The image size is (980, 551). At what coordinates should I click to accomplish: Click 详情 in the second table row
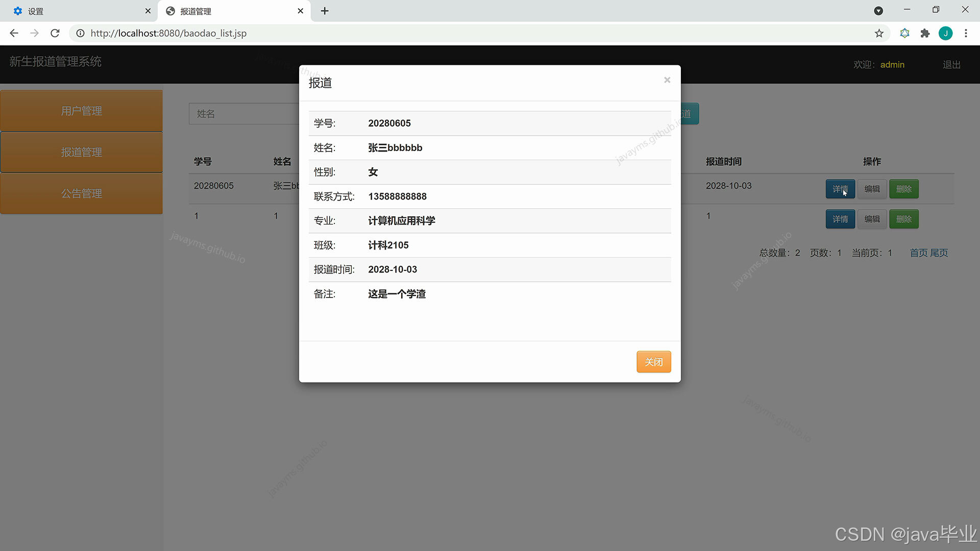[x=840, y=219]
